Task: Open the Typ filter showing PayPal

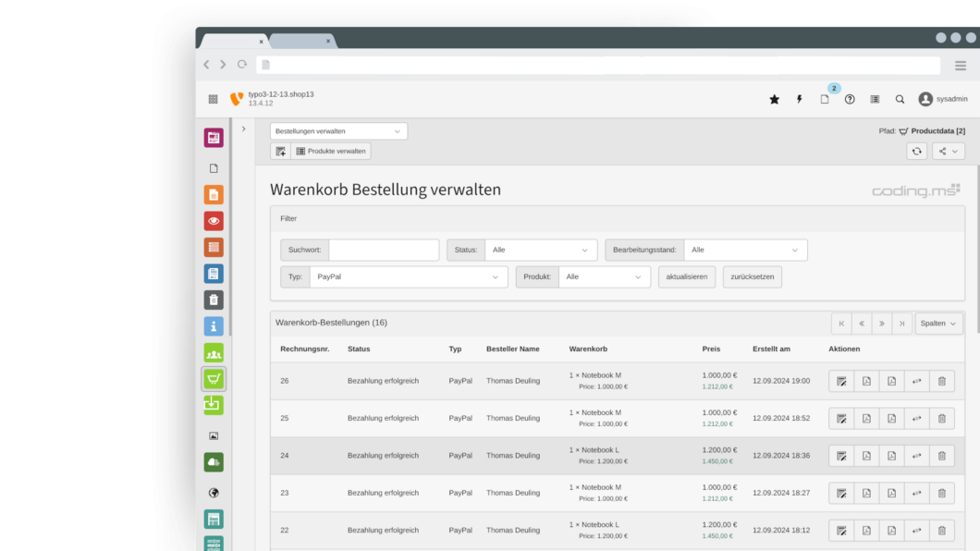Action: tap(408, 276)
